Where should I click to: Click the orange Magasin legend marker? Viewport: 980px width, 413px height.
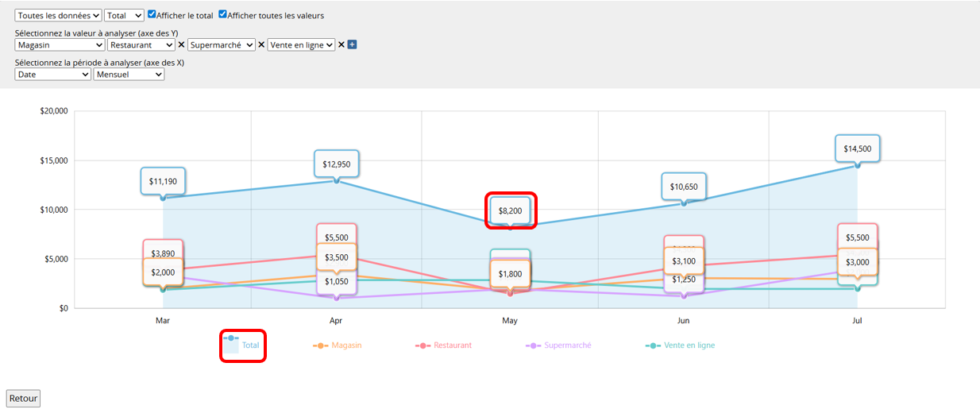(x=321, y=345)
